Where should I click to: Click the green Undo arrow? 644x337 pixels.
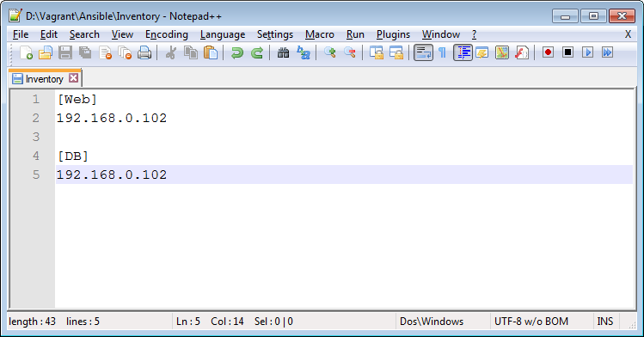point(237,52)
